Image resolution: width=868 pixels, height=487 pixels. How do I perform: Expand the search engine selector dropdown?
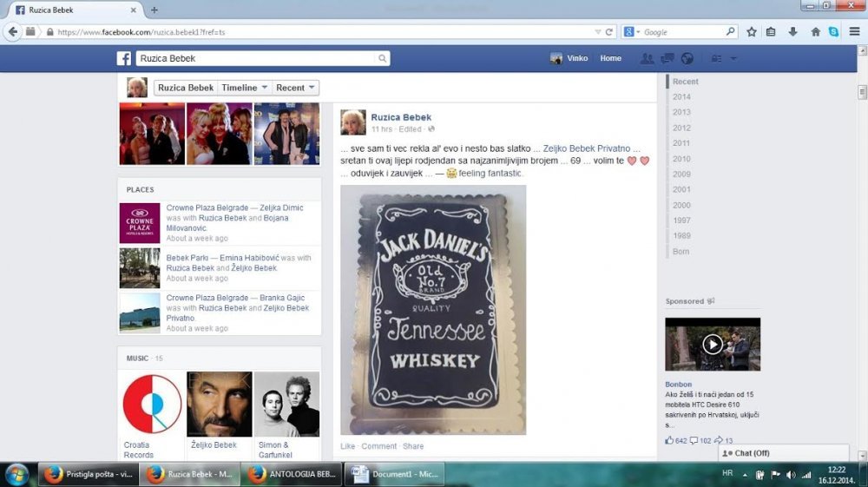coord(638,32)
